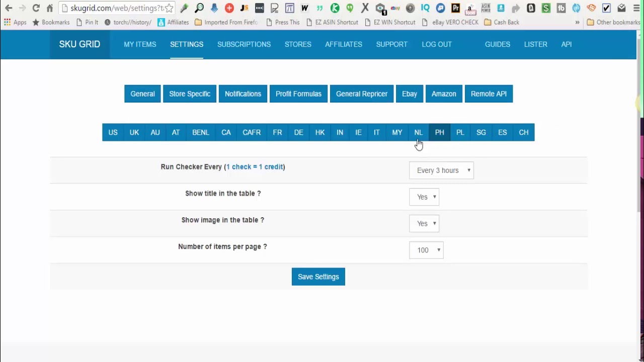Screen dimensions: 644x362
Task: Open the IQ extension icon
Action: [426, 8]
